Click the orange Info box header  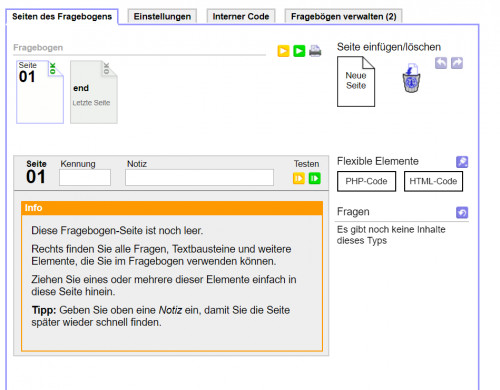click(x=172, y=208)
